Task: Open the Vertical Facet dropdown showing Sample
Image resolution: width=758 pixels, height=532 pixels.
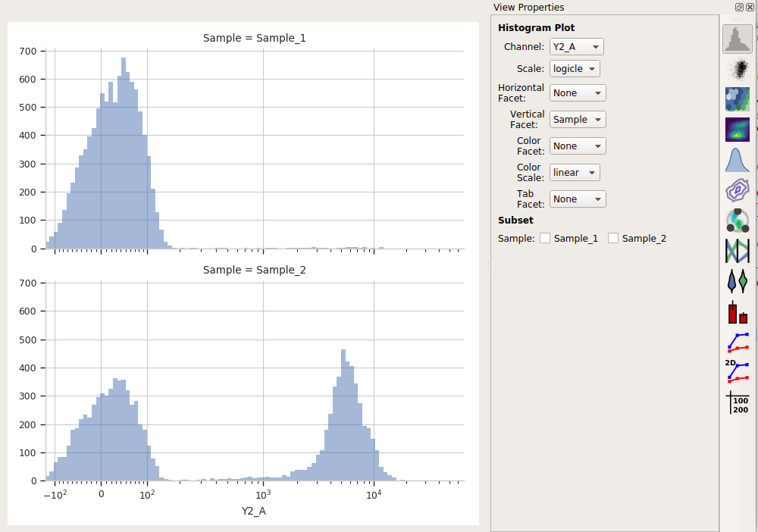Action: pos(577,119)
